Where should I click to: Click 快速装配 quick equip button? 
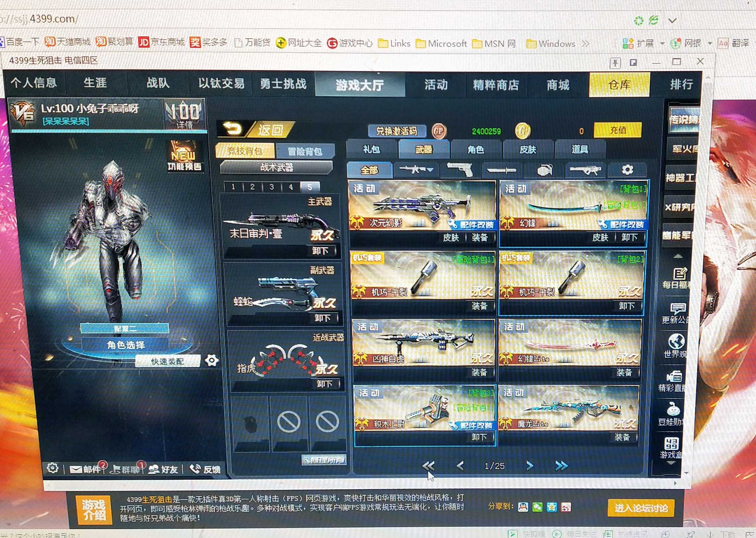coord(168,361)
